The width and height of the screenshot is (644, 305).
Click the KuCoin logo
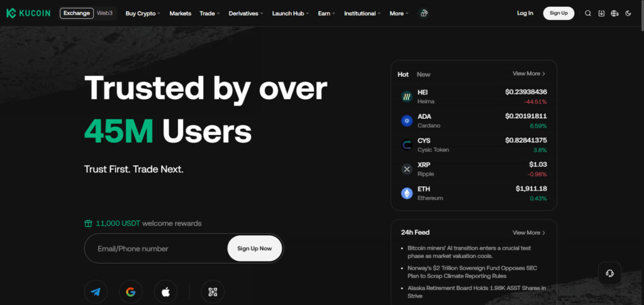coord(28,13)
